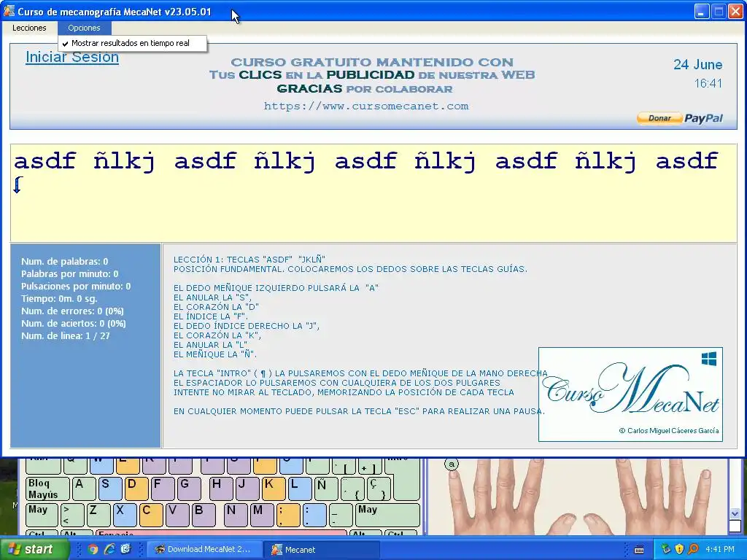The width and height of the screenshot is (747, 560).
Task: Click the yellow security shield tray icon
Action: [x=679, y=549]
